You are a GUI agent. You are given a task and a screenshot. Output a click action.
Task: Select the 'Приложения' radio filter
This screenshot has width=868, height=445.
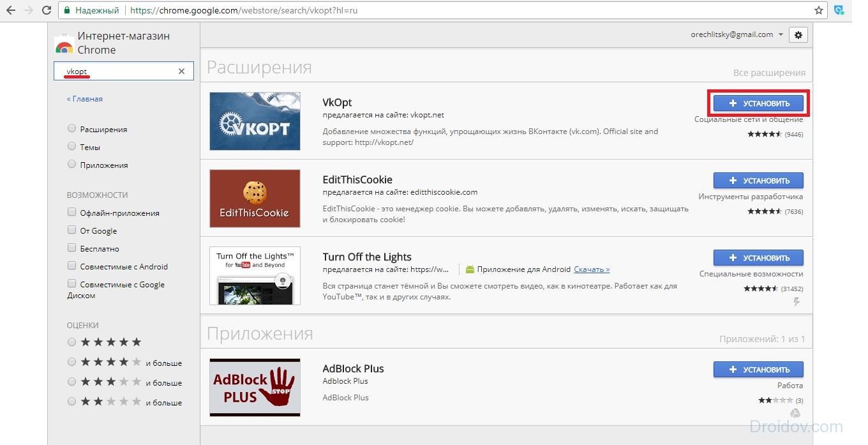point(71,164)
